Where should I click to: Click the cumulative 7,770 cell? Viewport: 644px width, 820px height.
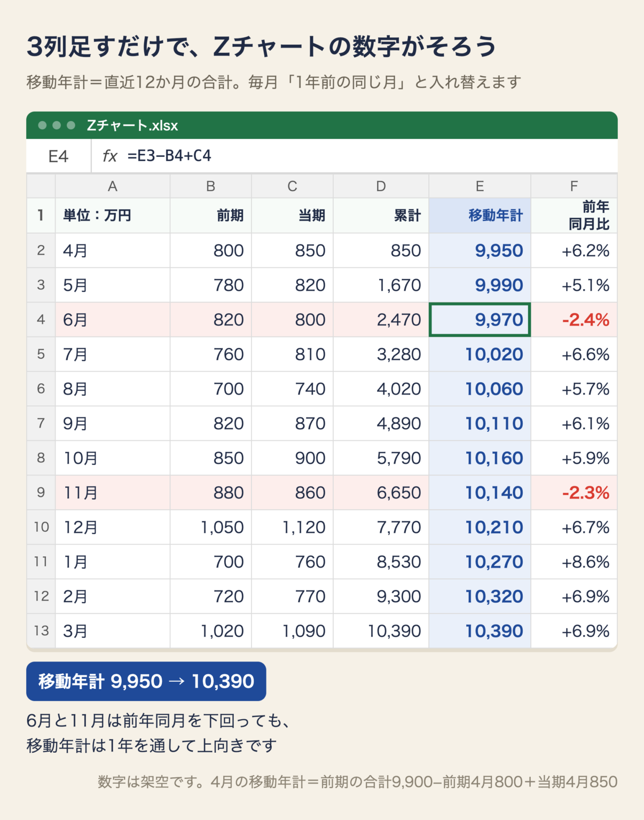(381, 527)
